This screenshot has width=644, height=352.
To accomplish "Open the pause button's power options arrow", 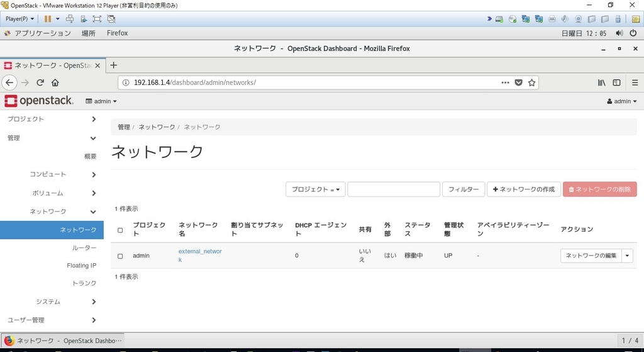I will tap(57, 19).
